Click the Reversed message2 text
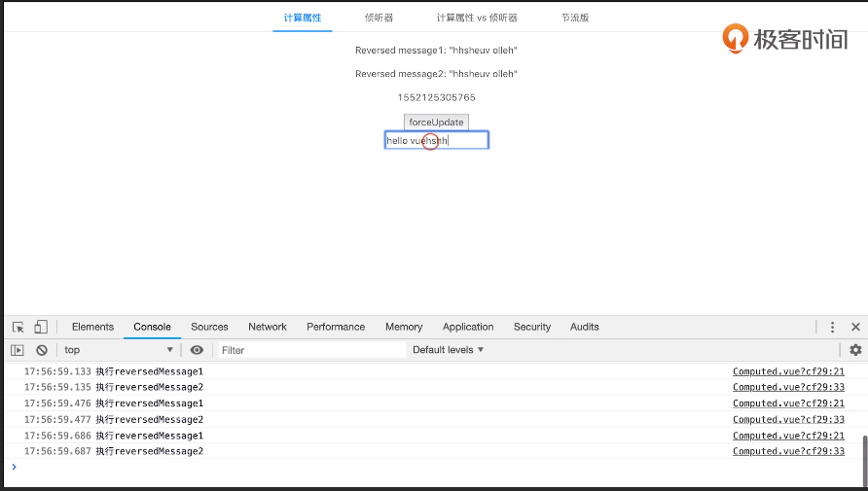Viewport: 868px width, 491px height. [436, 74]
